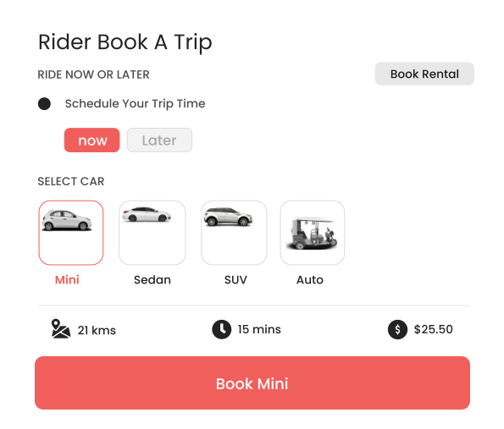Select the Mini car image
Screen dimensions: 504x429
point(67,220)
